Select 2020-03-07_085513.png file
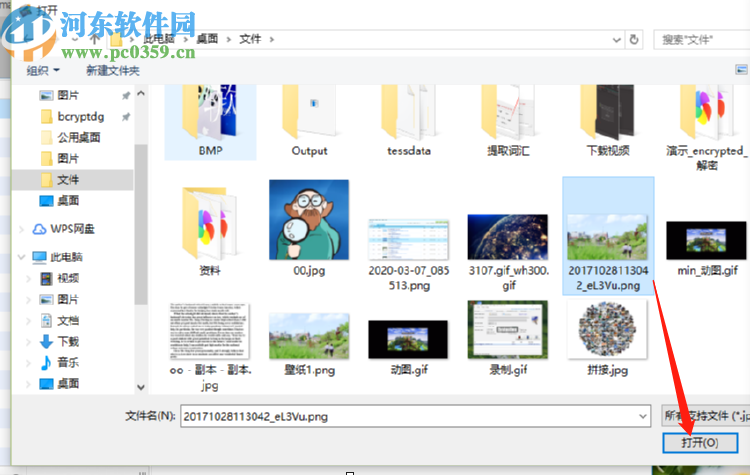This screenshot has height=475, width=750. (409, 254)
